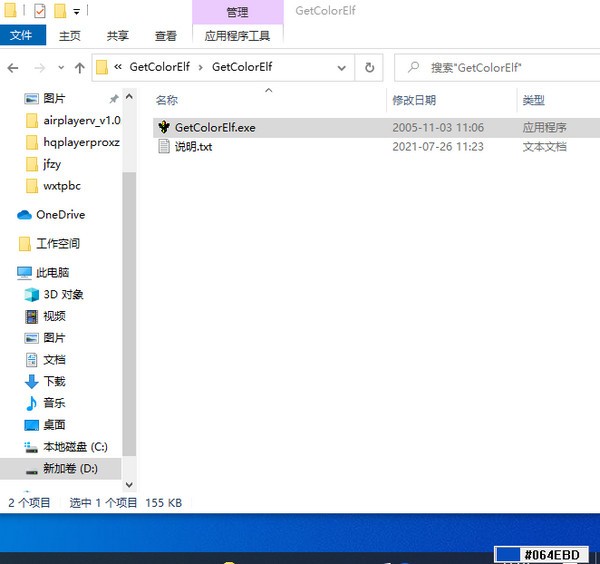Select the GetColorElf.exe application file
This screenshot has height=564, width=600.
[x=214, y=128]
